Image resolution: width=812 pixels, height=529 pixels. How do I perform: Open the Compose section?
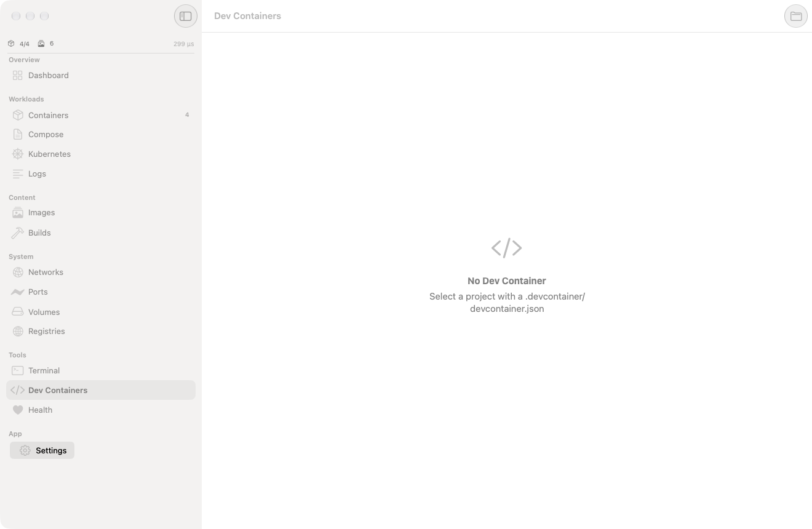tap(101, 134)
